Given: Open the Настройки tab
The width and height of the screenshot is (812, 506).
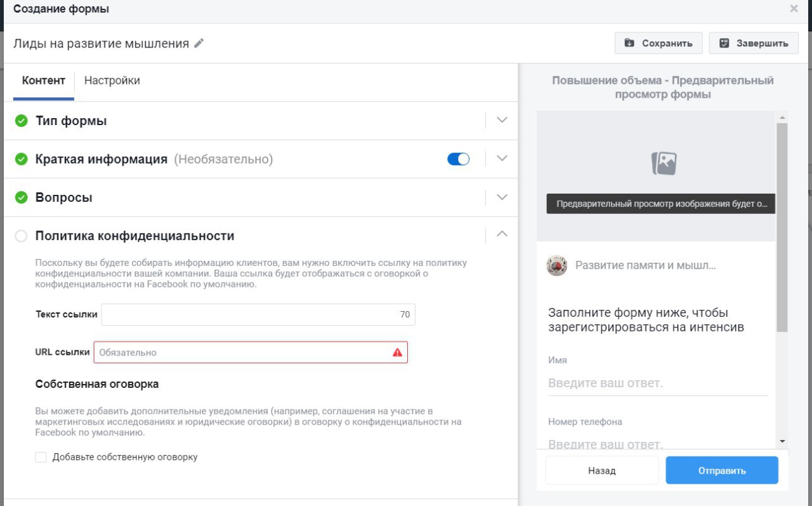Looking at the screenshot, I should [112, 81].
